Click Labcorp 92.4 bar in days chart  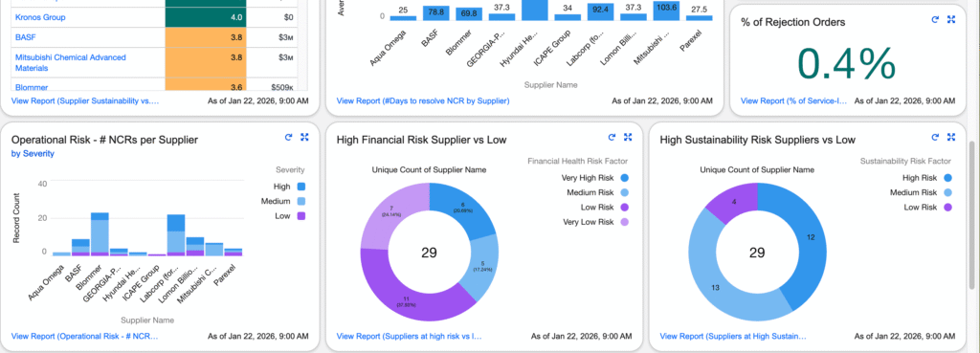tap(600, 11)
